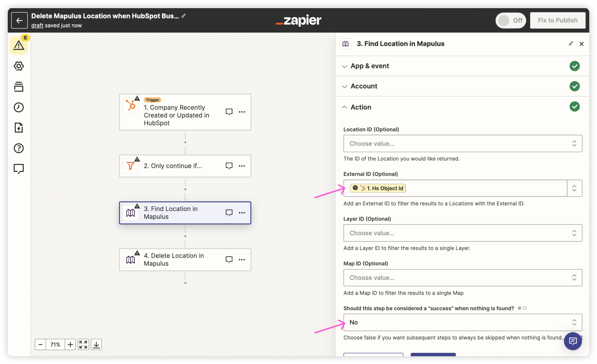Image resolution: width=597 pixels, height=364 pixels.
Task: Fit canvas to view icon
Action: pyautogui.click(x=83, y=345)
